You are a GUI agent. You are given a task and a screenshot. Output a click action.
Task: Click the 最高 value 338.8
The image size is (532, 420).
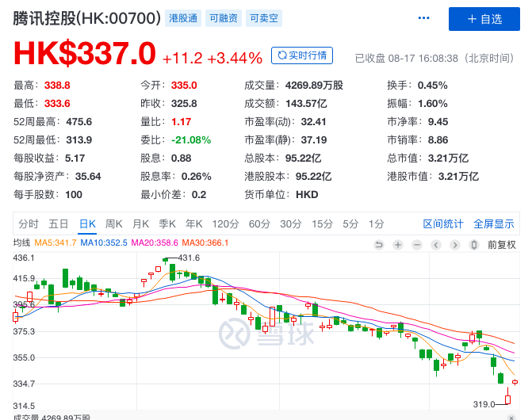pos(57,85)
